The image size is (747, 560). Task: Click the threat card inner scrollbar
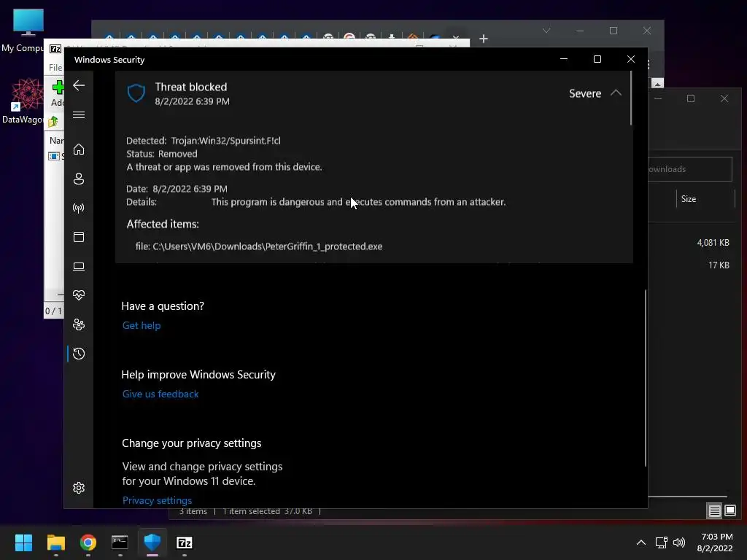(631, 98)
